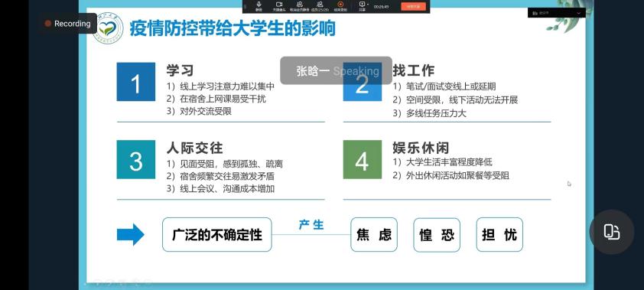Click the unmute-all participants icon

coord(300,6)
